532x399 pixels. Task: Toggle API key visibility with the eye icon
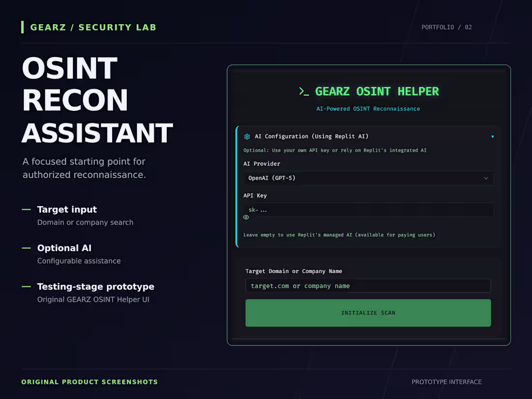point(246,218)
